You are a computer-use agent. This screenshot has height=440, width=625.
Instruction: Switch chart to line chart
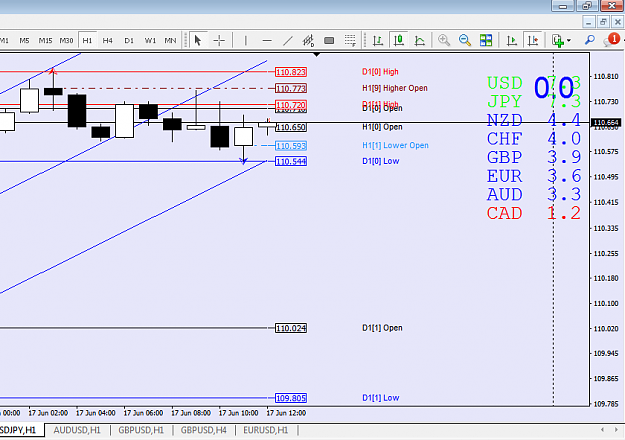pos(419,40)
